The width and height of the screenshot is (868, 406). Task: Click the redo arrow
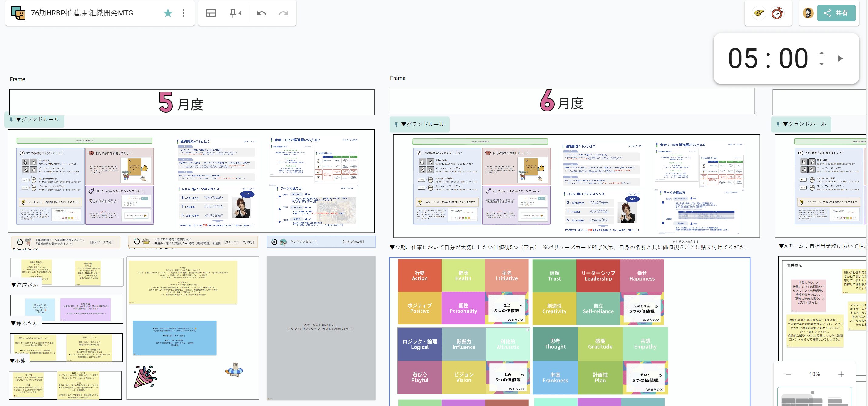[x=283, y=13]
